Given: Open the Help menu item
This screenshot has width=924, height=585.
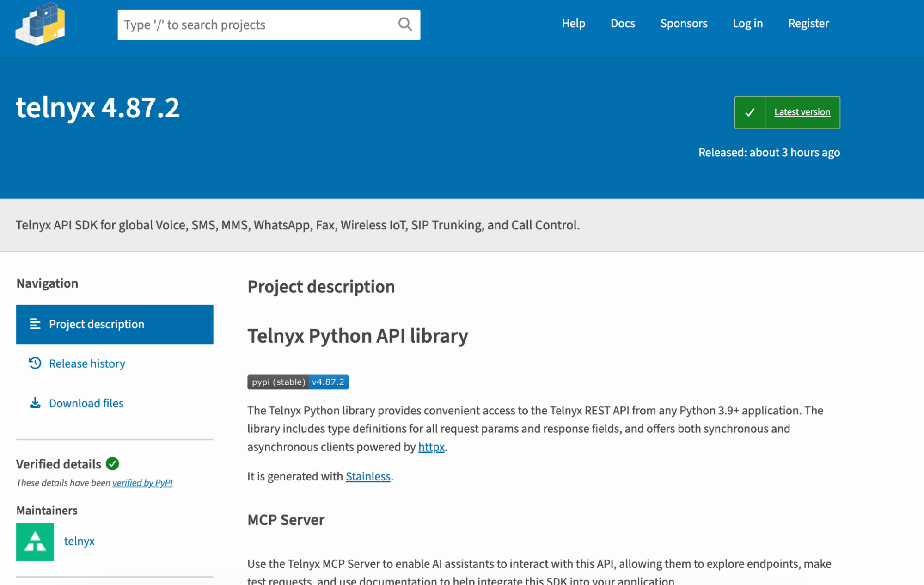Looking at the screenshot, I should click(573, 24).
